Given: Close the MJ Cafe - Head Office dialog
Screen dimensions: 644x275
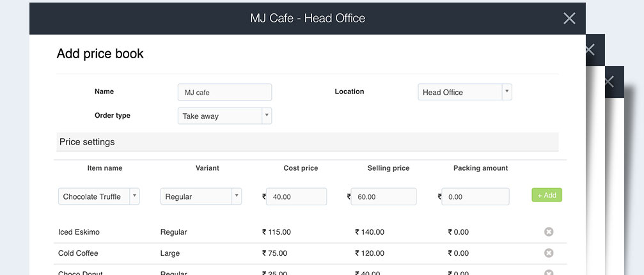Looking at the screenshot, I should pos(569,19).
